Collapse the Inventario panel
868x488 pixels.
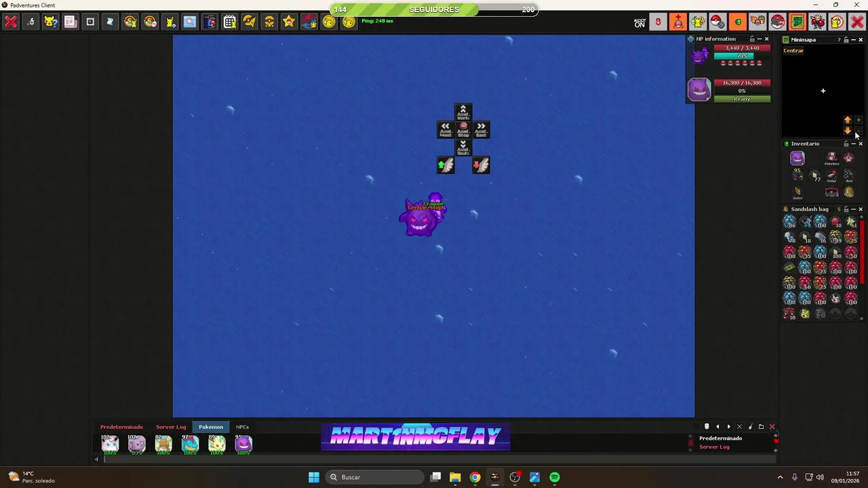click(853, 144)
